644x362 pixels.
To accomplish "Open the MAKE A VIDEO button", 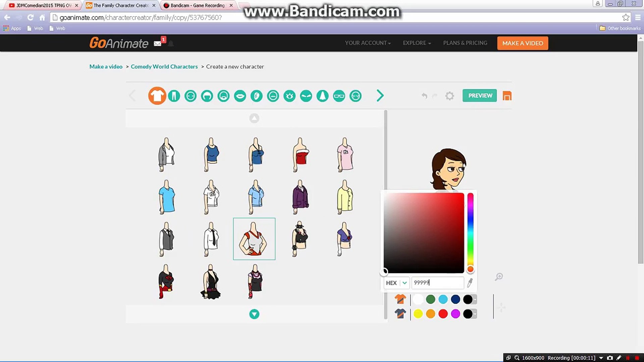I will pyautogui.click(x=522, y=43).
